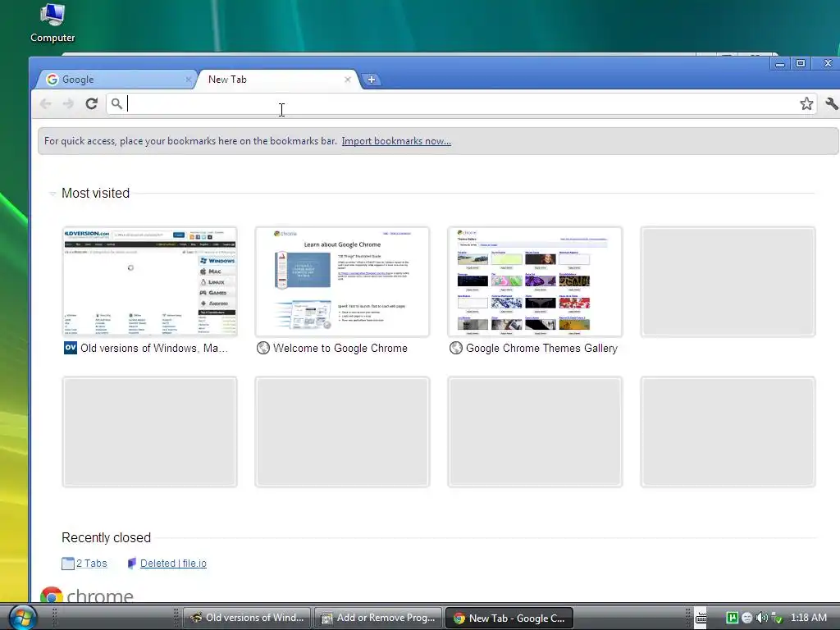The image size is (840, 630).
Task: Go forward with the forward arrow
Action: tap(68, 103)
